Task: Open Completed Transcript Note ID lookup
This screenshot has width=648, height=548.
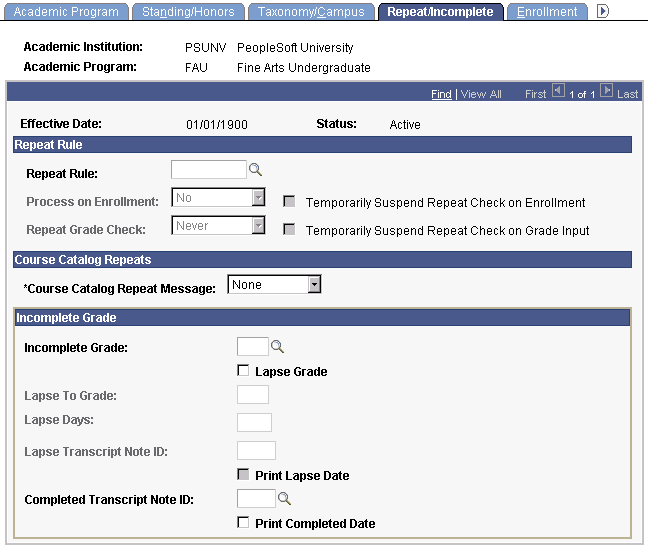Action: [x=284, y=498]
